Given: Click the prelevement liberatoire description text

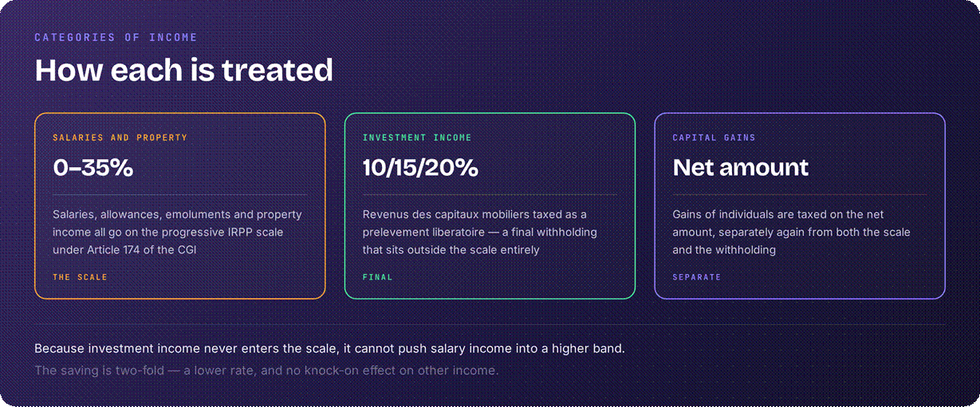Looking at the screenshot, I should pyautogui.click(x=480, y=232).
